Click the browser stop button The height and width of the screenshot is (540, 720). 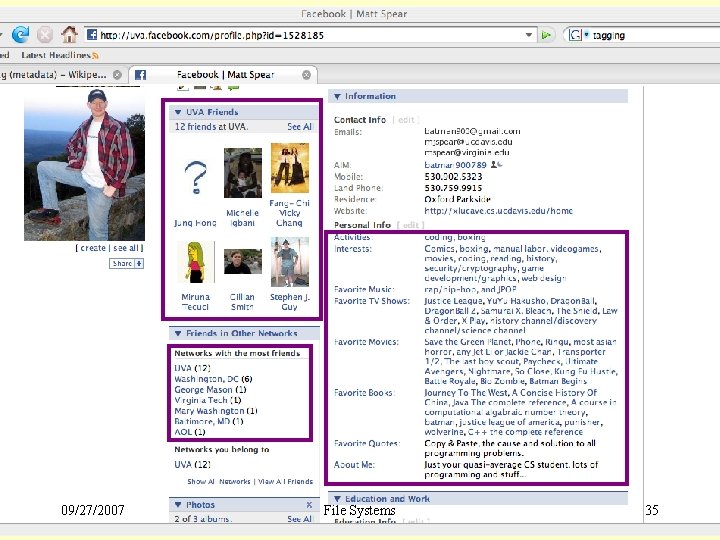(x=45, y=35)
